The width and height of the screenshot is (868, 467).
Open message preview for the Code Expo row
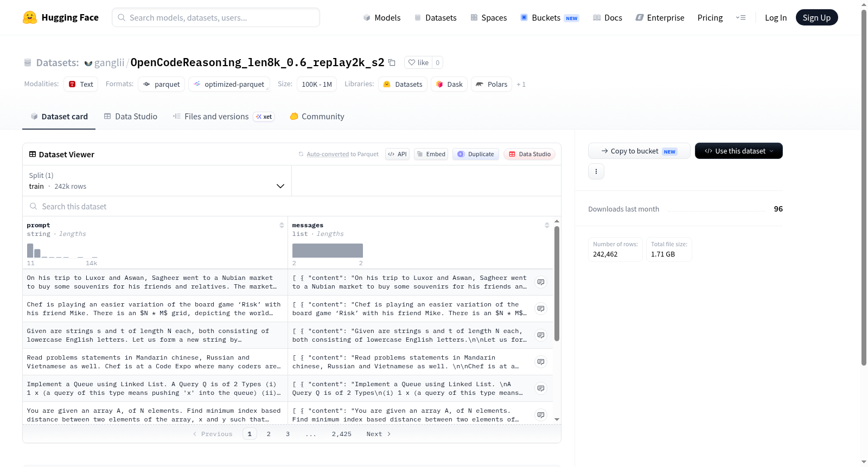pyautogui.click(x=541, y=362)
